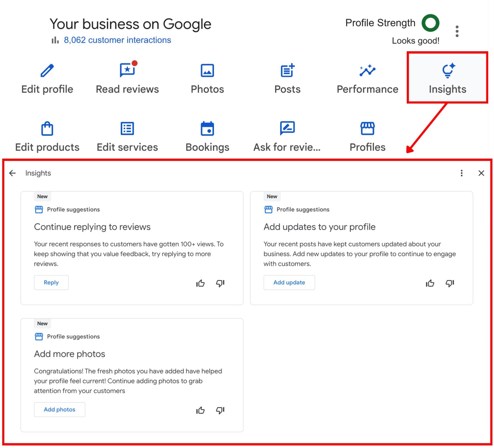The height and width of the screenshot is (448, 494).
Task: Like the Continue replying to reviews suggestion
Action: [200, 283]
